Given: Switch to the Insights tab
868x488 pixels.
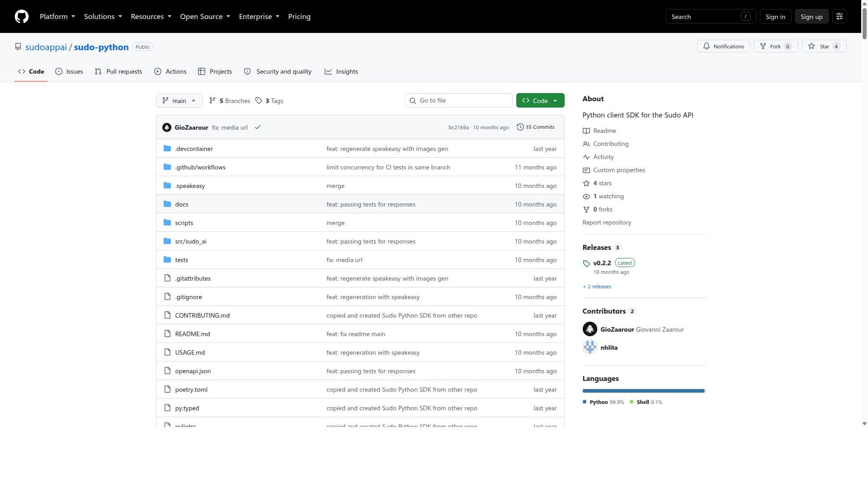Looking at the screenshot, I should (x=341, y=71).
